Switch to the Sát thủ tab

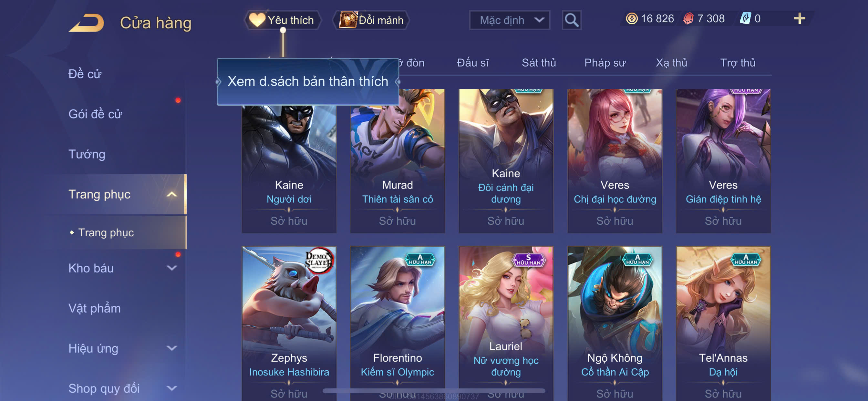(538, 63)
